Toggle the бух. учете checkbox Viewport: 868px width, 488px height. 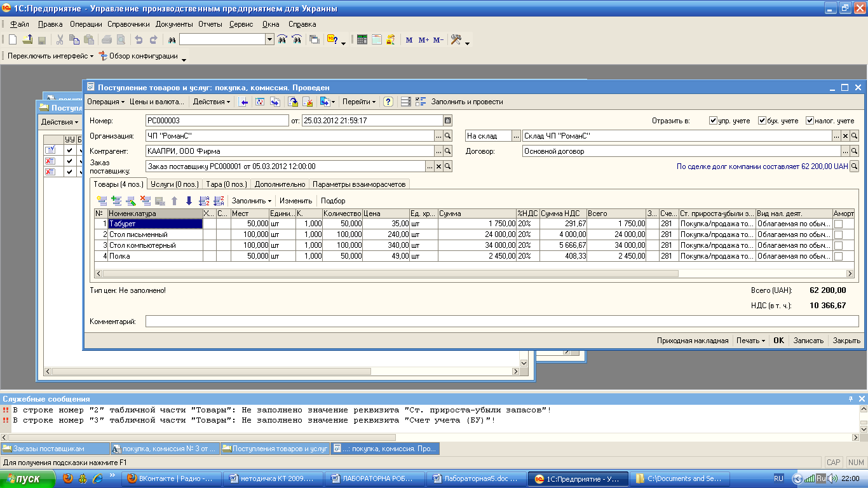[x=761, y=121]
